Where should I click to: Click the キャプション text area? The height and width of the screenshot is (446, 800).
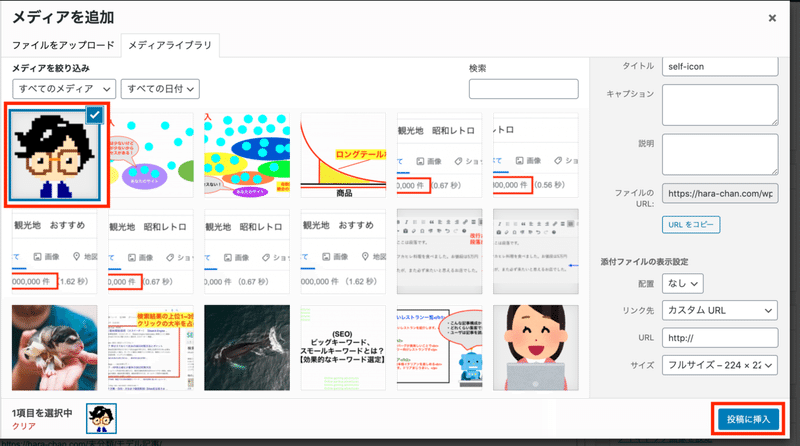tap(720, 105)
